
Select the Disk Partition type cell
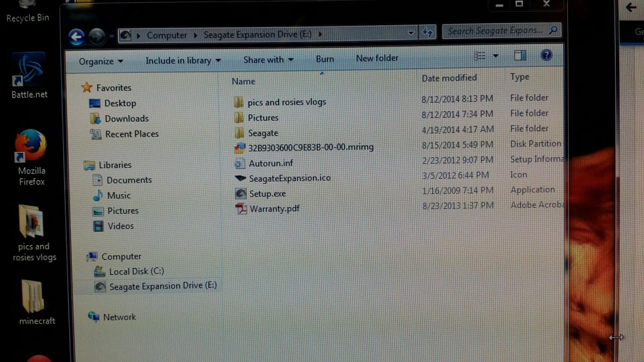(536, 144)
